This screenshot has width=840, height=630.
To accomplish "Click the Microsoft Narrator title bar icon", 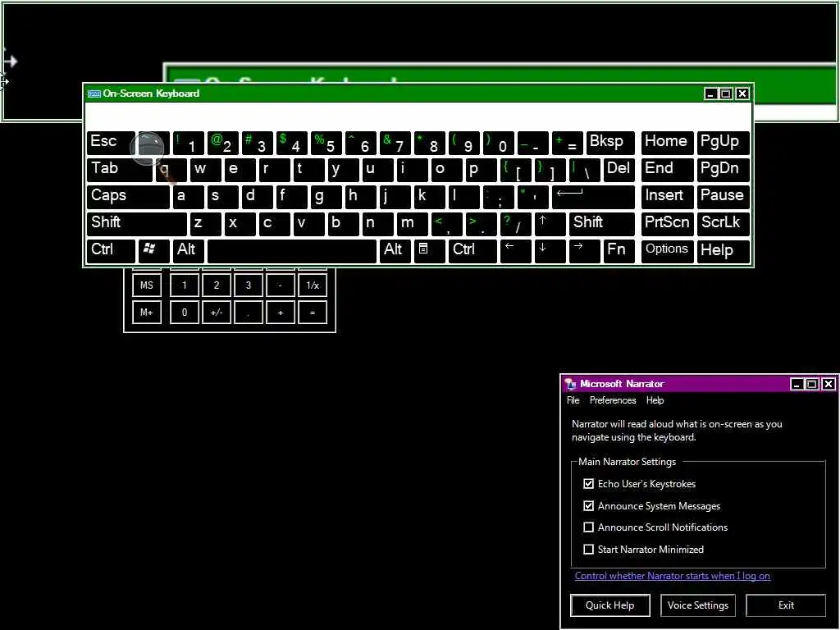I will [x=571, y=384].
